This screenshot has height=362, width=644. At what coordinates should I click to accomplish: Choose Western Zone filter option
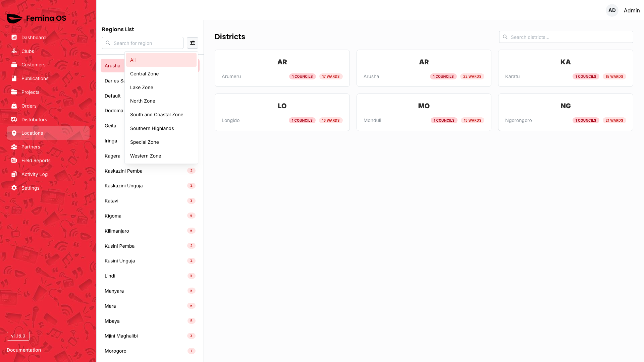[x=161, y=156]
